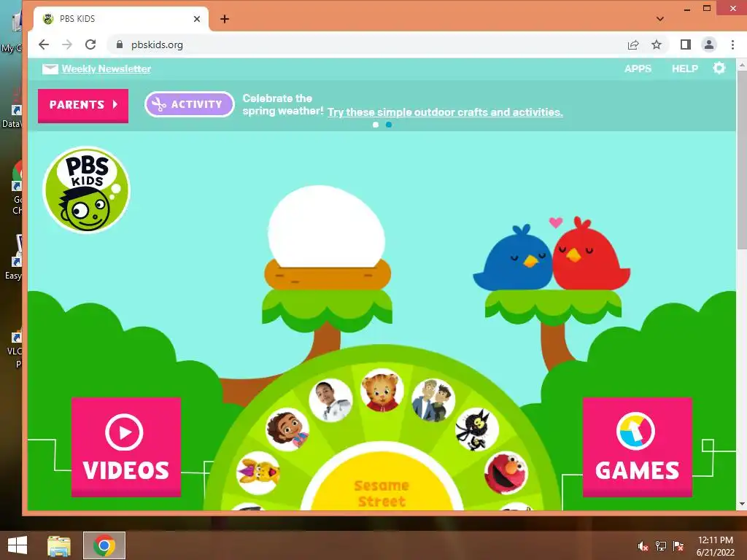The image size is (747, 560).
Task: Select the PBS KIDS browser tab
Action: pos(121,19)
